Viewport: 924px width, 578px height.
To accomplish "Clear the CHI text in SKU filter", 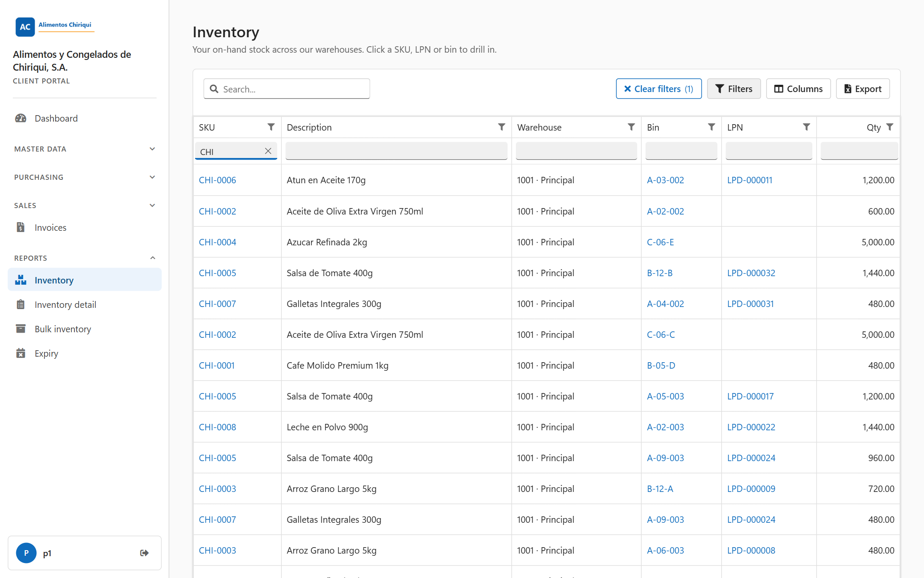I will [x=268, y=151].
